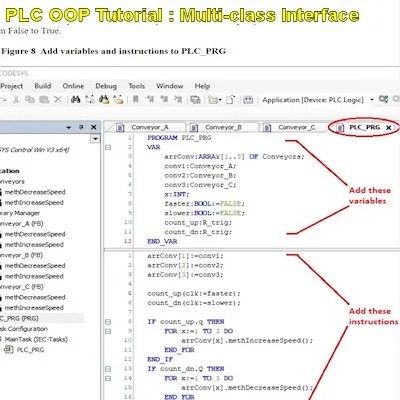The image size is (400, 400).
Task: Select methIncreaseSpeed under Conveyor_A (FB)
Action: pos(34,245)
